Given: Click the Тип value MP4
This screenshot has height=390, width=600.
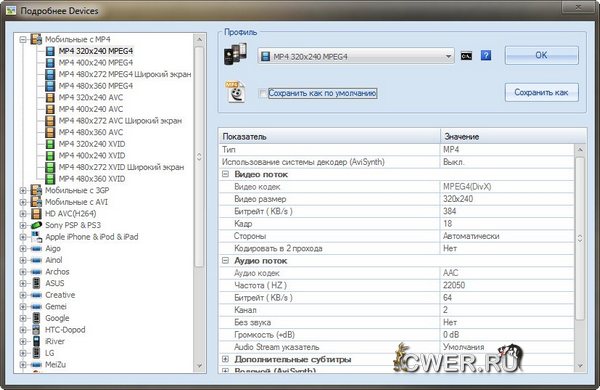Looking at the screenshot, I should [x=451, y=150].
